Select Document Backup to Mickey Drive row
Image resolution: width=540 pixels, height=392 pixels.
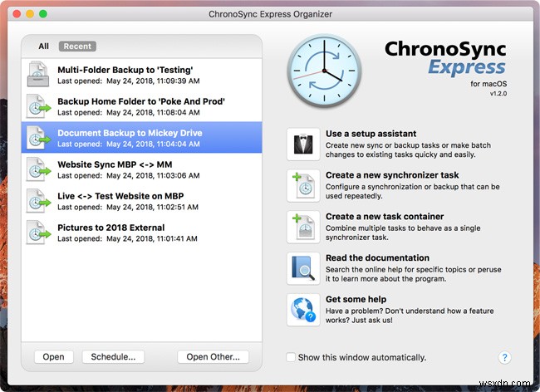pyautogui.click(x=141, y=137)
